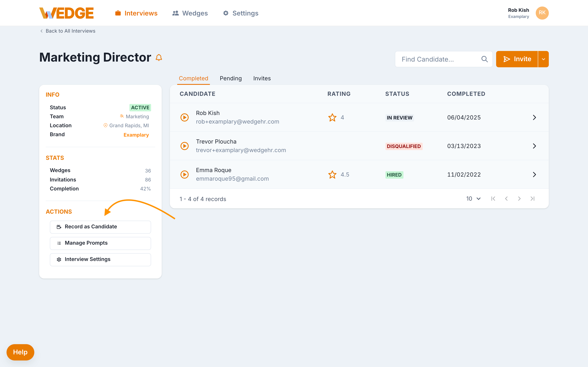Click the Wedge logo

point(66,13)
